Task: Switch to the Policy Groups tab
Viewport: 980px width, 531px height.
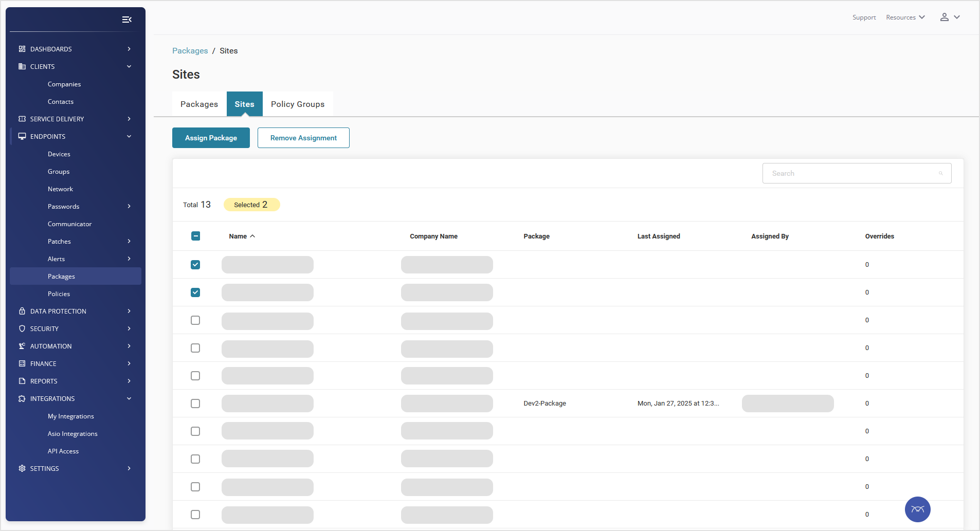Action: tap(298, 104)
